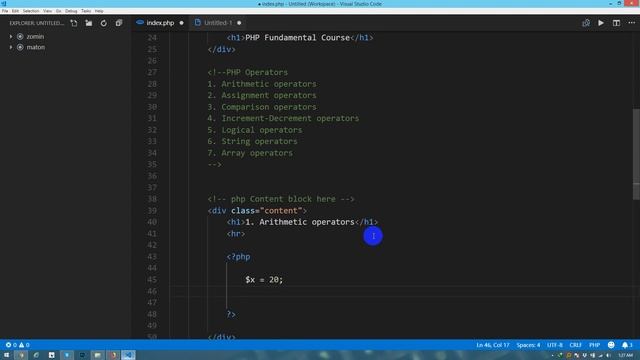Change language mode via PHP indicator
This screenshot has height=360, width=640.
(x=594, y=345)
